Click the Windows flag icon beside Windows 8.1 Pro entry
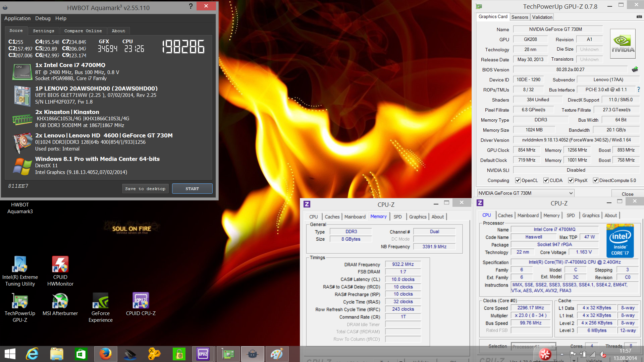Screen dimensions: 644x362 point(22,166)
